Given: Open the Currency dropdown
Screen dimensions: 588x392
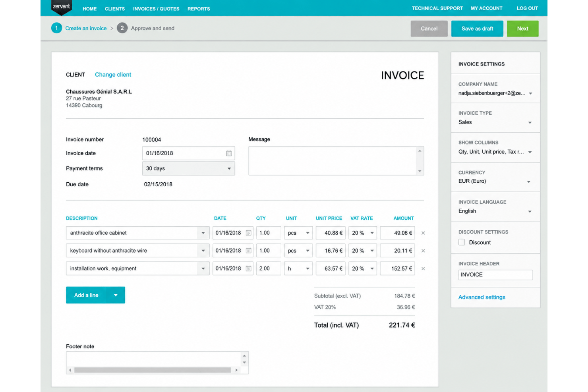Looking at the screenshot, I should click(495, 181).
